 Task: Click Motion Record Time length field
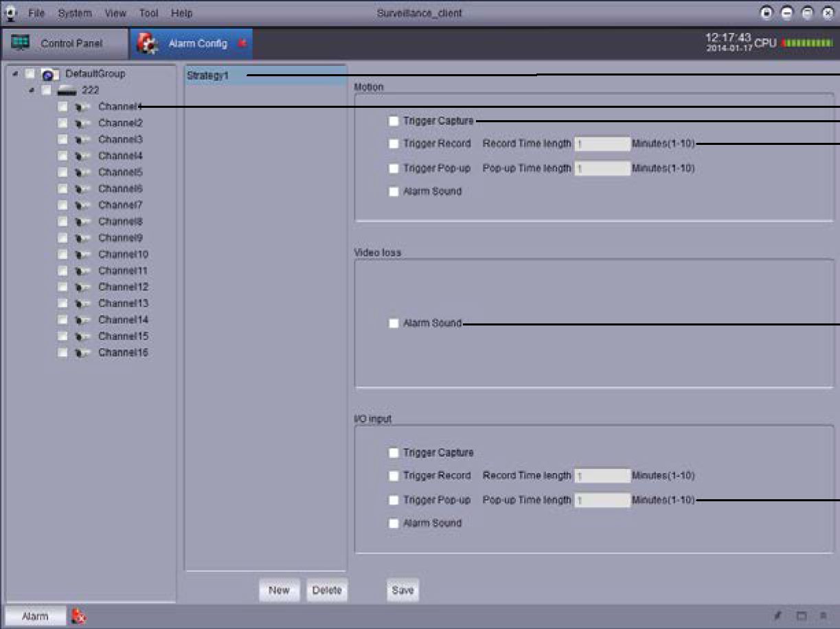[602, 144]
